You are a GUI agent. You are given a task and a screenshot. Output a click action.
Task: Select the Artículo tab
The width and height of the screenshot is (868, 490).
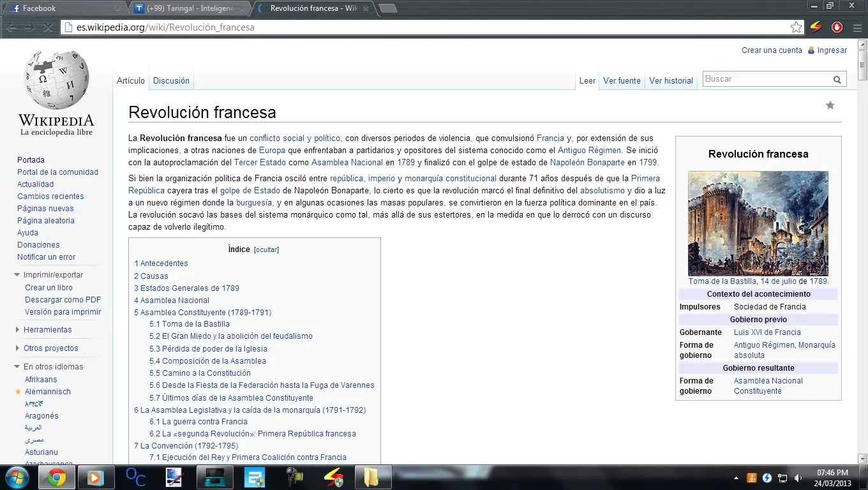click(x=131, y=81)
